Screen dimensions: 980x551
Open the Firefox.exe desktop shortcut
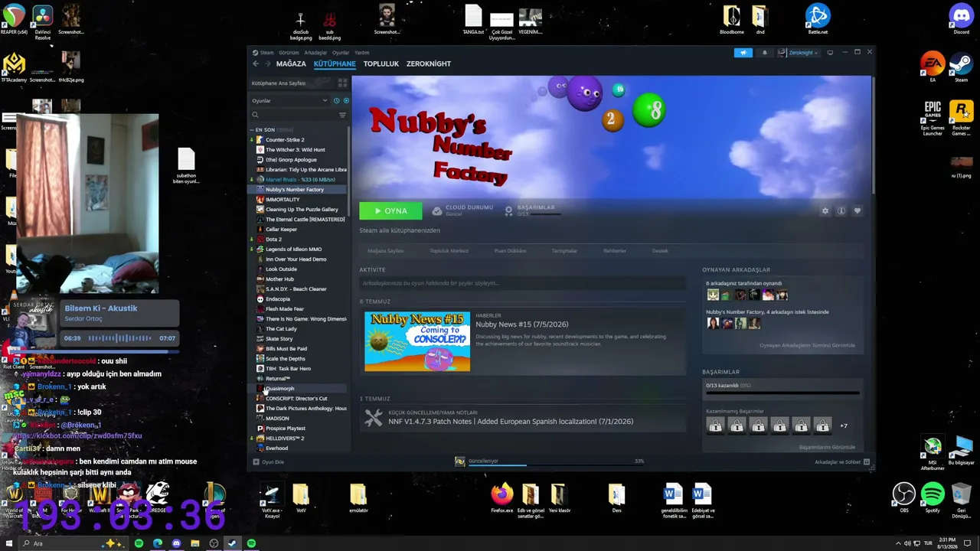tap(502, 497)
